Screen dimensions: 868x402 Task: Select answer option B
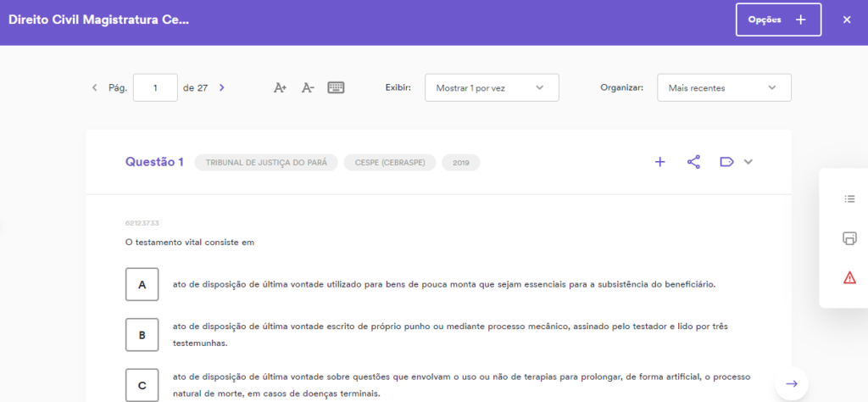(x=142, y=335)
